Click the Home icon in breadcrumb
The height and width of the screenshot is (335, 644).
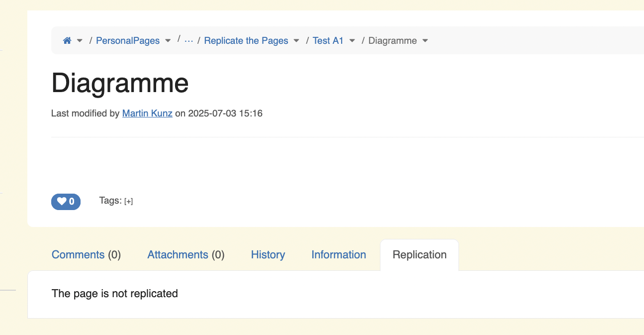tap(67, 41)
